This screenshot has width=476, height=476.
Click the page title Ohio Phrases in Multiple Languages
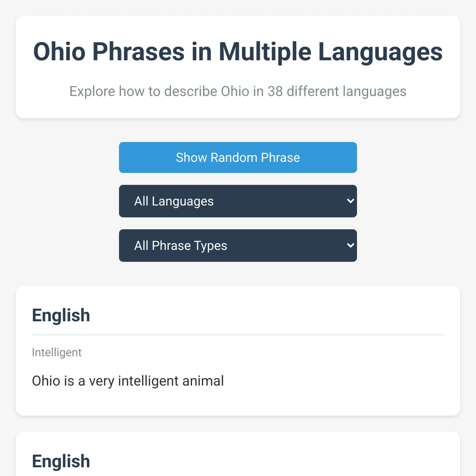tap(238, 52)
